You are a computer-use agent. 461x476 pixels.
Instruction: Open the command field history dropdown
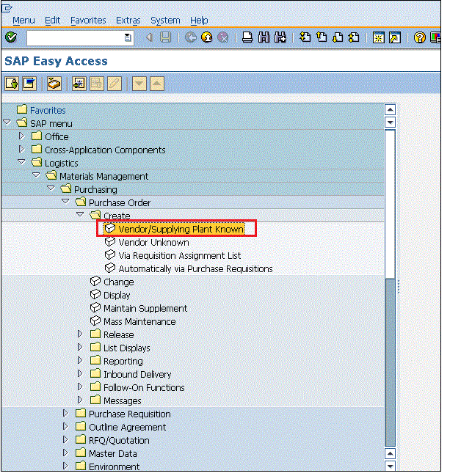pyautogui.click(x=128, y=38)
